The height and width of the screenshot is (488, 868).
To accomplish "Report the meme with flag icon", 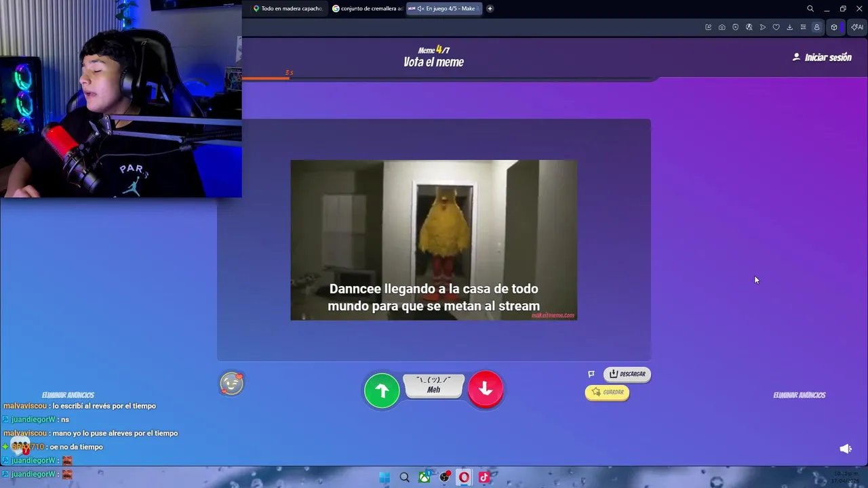I will (591, 374).
